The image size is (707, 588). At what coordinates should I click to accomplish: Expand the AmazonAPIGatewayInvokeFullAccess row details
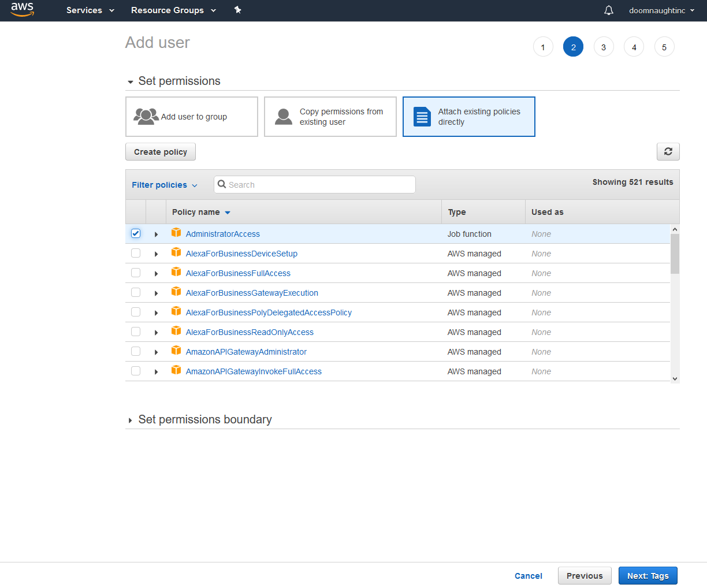(156, 372)
